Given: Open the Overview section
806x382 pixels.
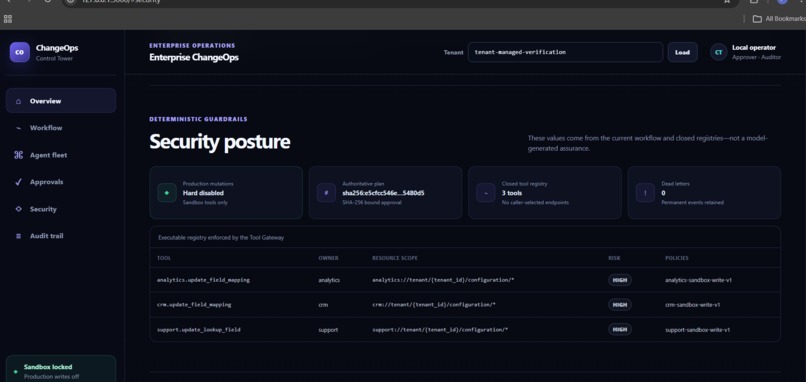Looking at the screenshot, I should point(61,101).
